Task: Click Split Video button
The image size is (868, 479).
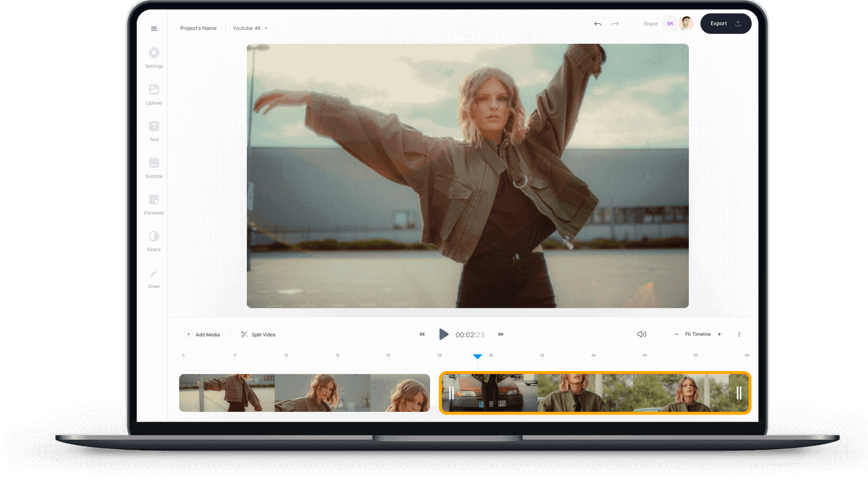Action: click(x=258, y=335)
